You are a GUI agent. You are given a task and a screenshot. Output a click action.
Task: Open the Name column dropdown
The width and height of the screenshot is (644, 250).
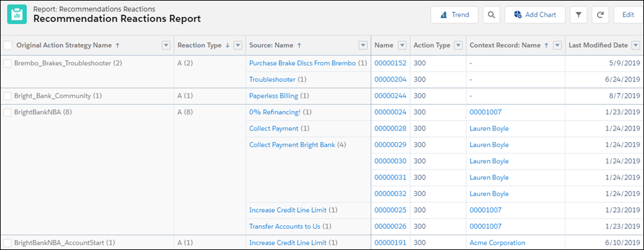402,46
